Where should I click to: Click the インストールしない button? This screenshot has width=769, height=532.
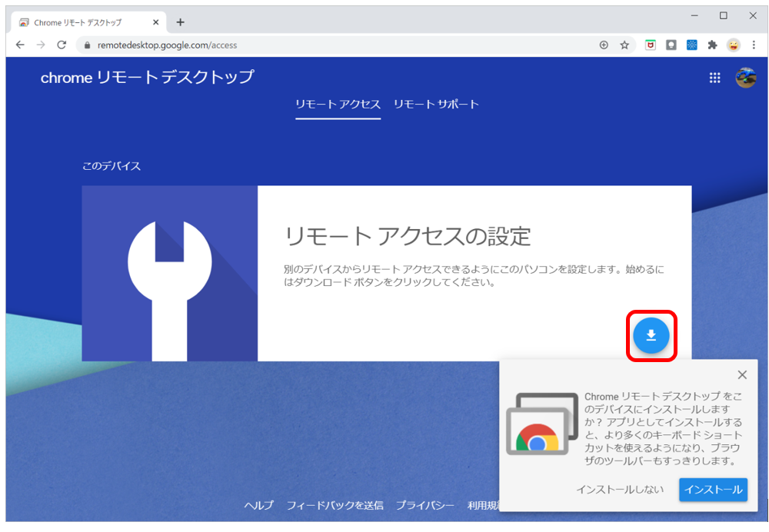point(620,490)
